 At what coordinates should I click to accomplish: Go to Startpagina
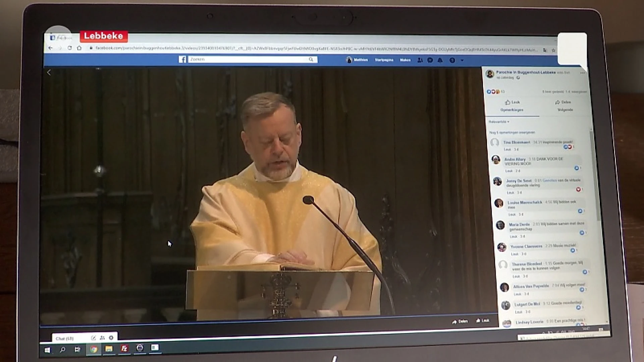384,60
